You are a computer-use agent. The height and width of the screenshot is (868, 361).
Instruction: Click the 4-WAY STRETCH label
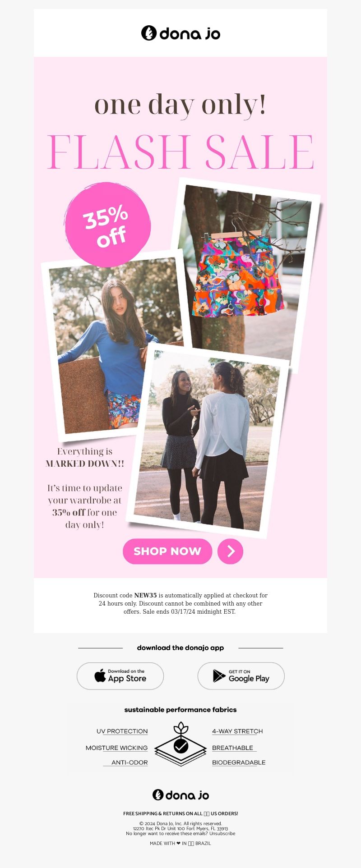click(x=237, y=731)
